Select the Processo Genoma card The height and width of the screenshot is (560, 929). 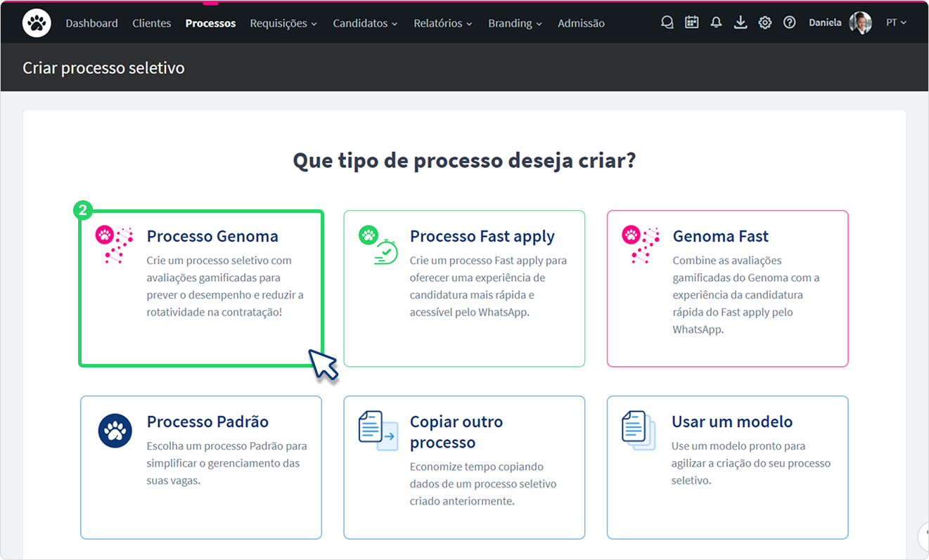coord(201,288)
